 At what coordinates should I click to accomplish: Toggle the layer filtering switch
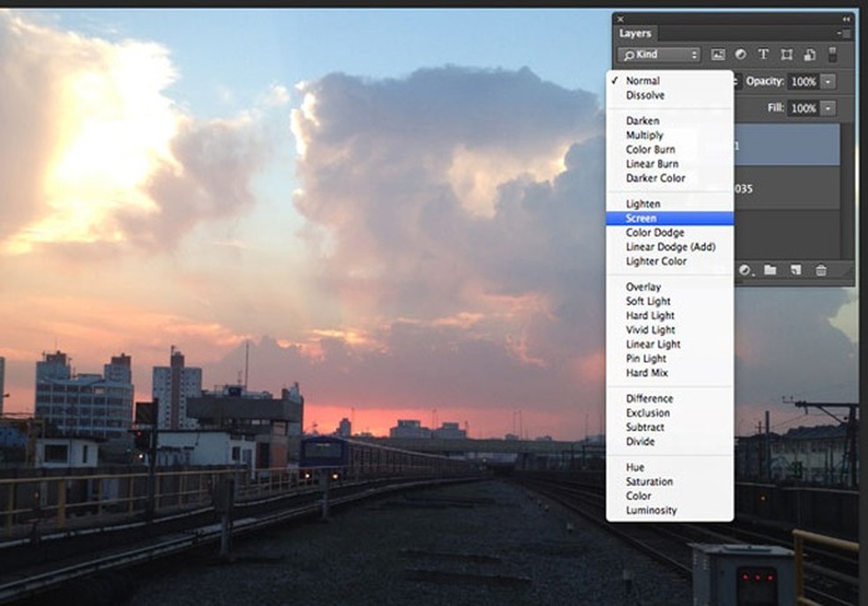832,55
